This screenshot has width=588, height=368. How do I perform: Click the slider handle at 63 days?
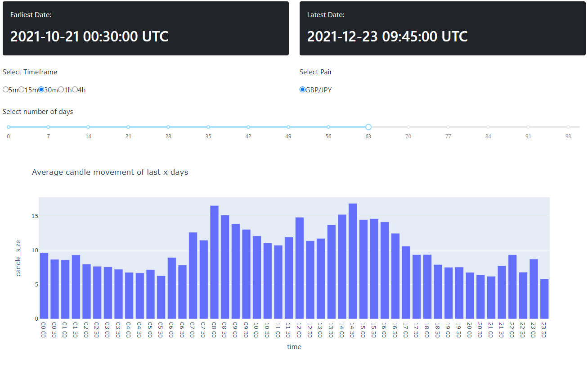368,127
